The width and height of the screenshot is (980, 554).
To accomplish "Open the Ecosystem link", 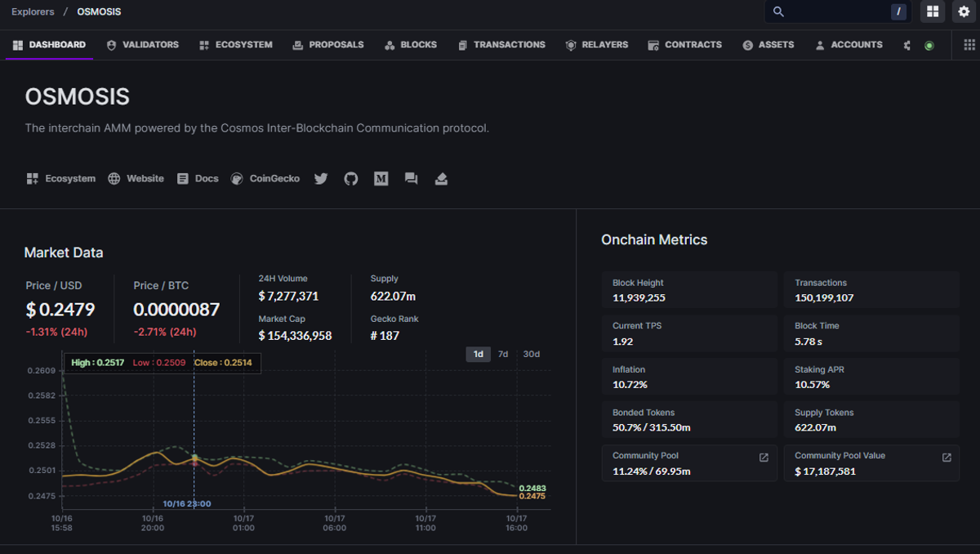I will coord(61,178).
